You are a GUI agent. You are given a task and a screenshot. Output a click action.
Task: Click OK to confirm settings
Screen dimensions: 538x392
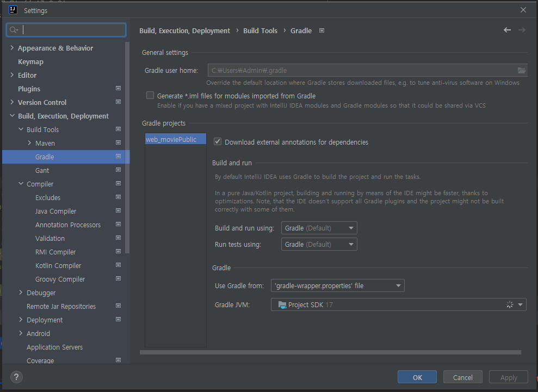(x=417, y=377)
